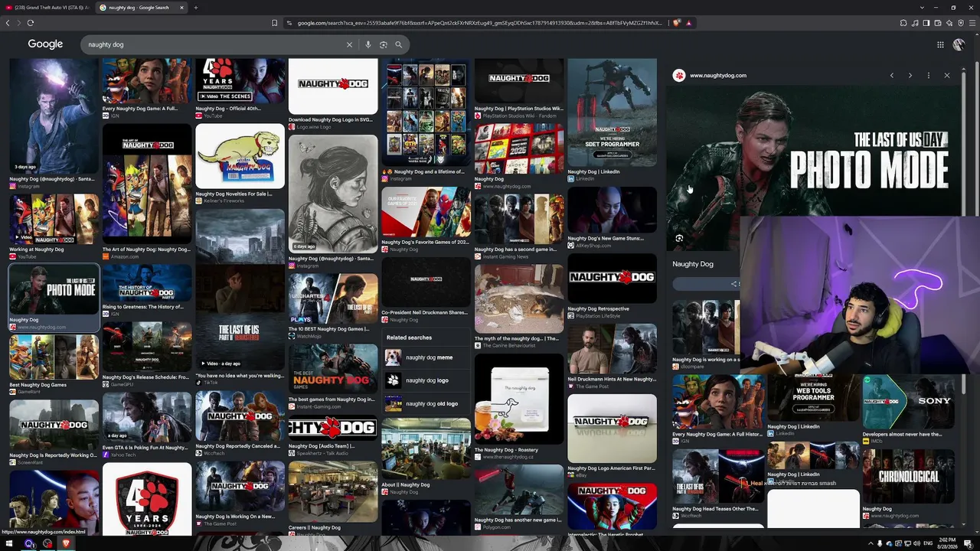
Task: Click the Google logo
Action: [45, 44]
